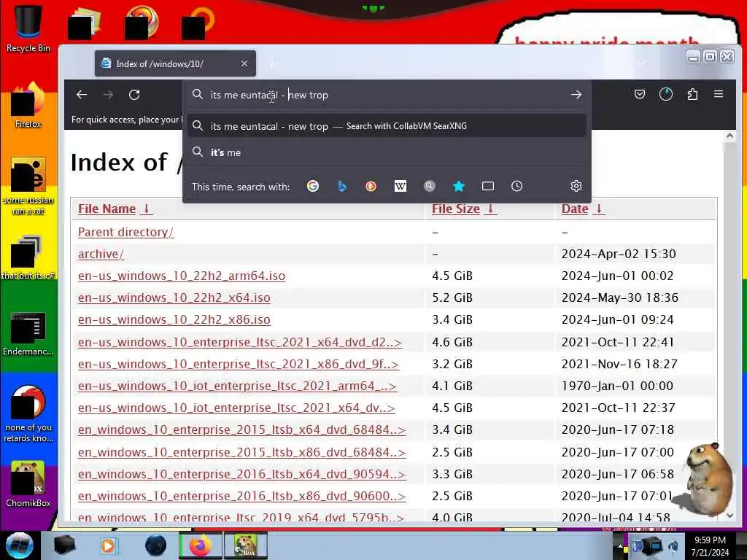The width and height of the screenshot is (747, 560).
Task: Search this time with Wikipedia
Action: coord(400,186)
